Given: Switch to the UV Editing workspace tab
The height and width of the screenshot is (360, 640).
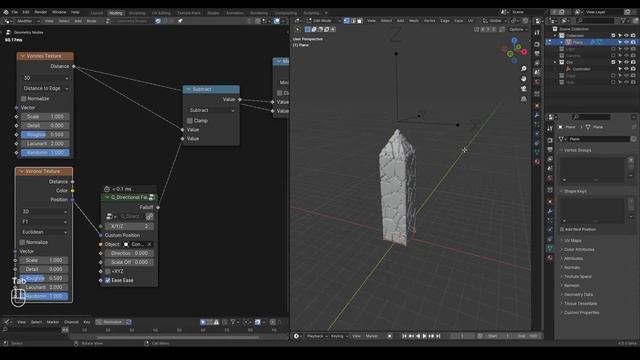Looking at the screenshot, I should (161, 13).
